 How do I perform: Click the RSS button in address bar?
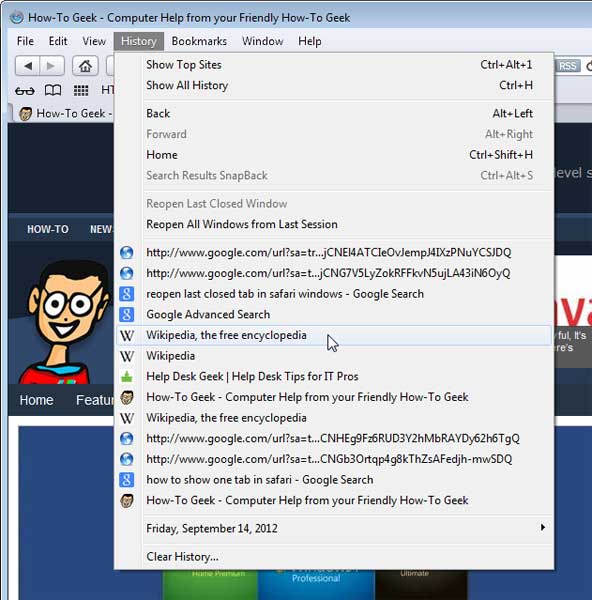(567, 66)
